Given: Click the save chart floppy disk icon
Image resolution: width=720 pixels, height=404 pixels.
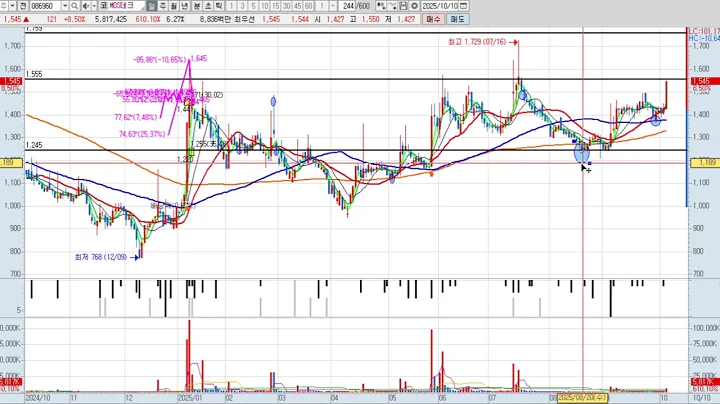Looking at the screenshot, I should pyautogui.click(x=403, y=6).
